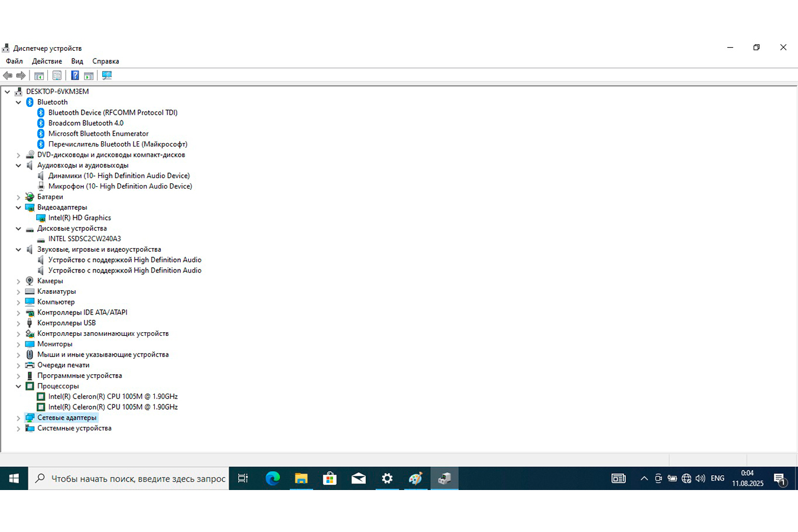Open the Файл menu
The height and width of the screenshot is (532, 798).
pyautogui.click(x=14, y=61)
